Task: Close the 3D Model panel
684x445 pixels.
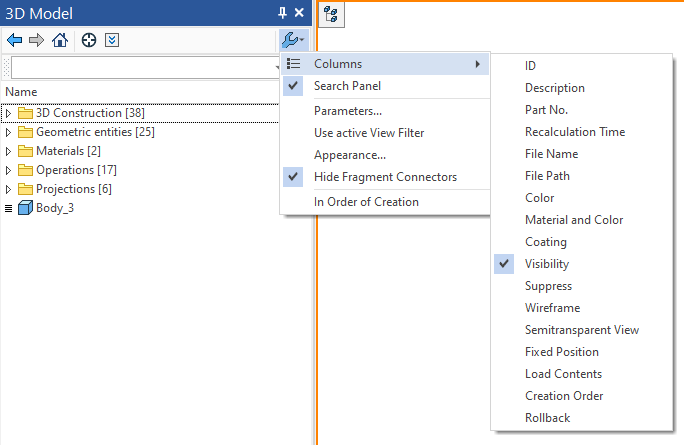Action: pyautogui.click(x=299, y=13)
